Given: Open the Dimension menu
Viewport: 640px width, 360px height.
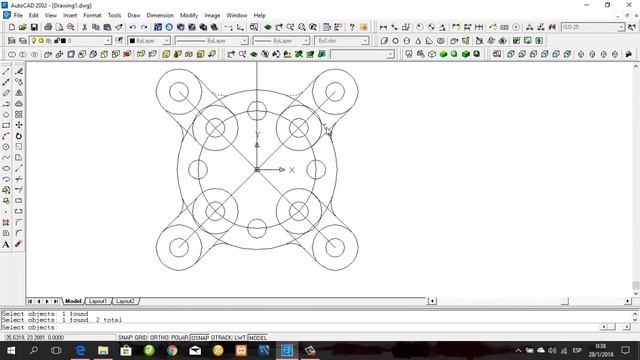Looking at the screenshot, I should point(160,16).
